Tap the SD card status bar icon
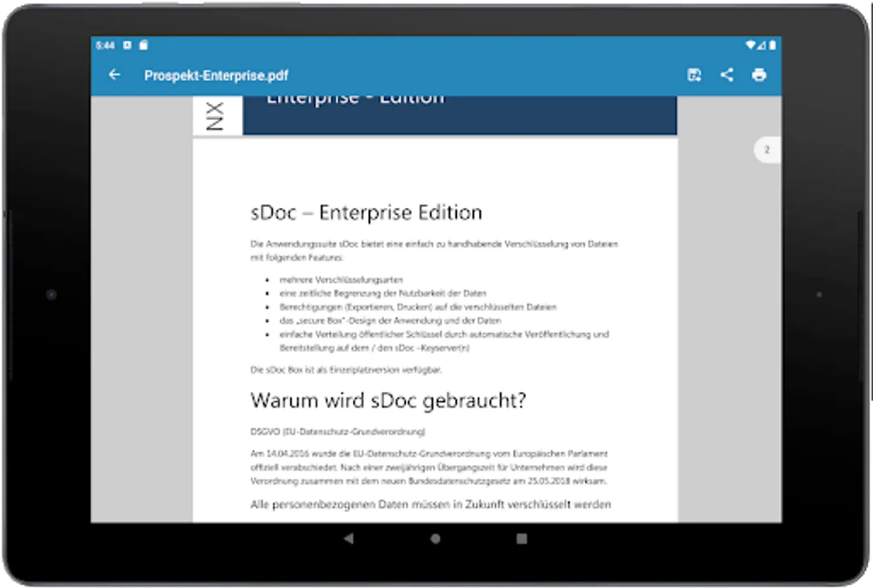This screenshot has height=588, width=873. pos(144,45)
